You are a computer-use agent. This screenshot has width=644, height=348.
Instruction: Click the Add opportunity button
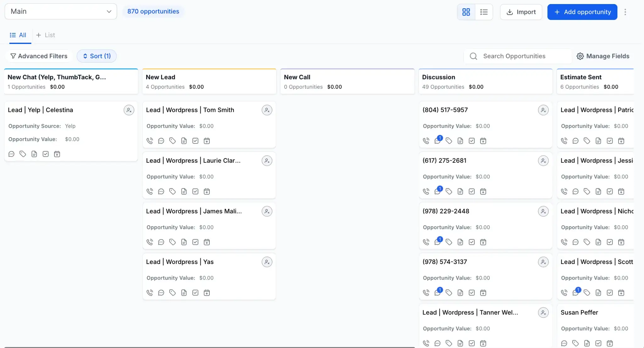point(582,12)
